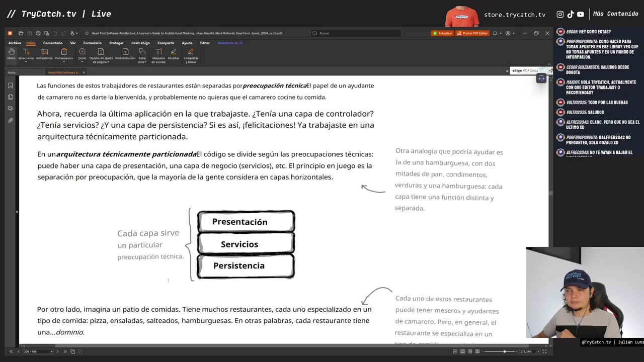
Task: Go to previous page arrow
Action: [x=19, y=351]
